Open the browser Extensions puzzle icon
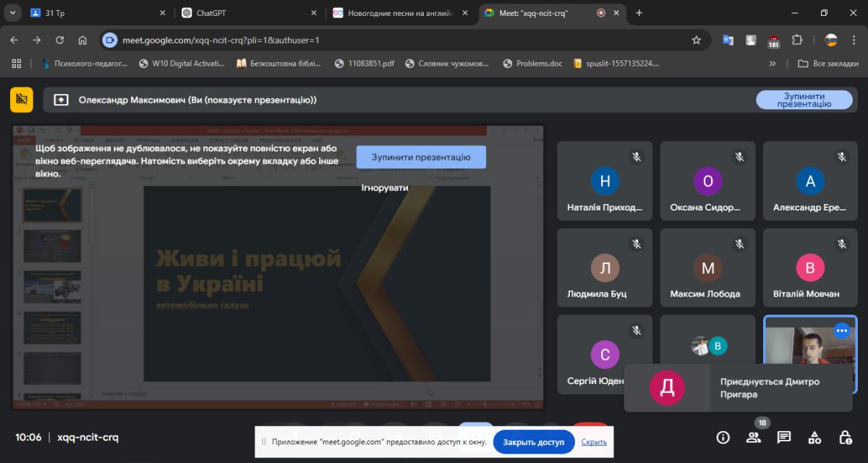Viewport: 868px width, 463px height. 797,41
